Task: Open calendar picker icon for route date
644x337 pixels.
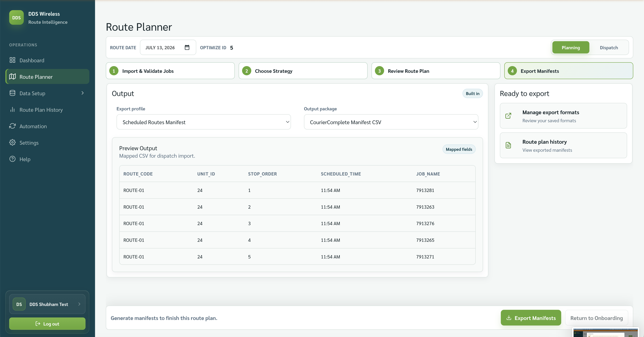Action: (187, 48)
